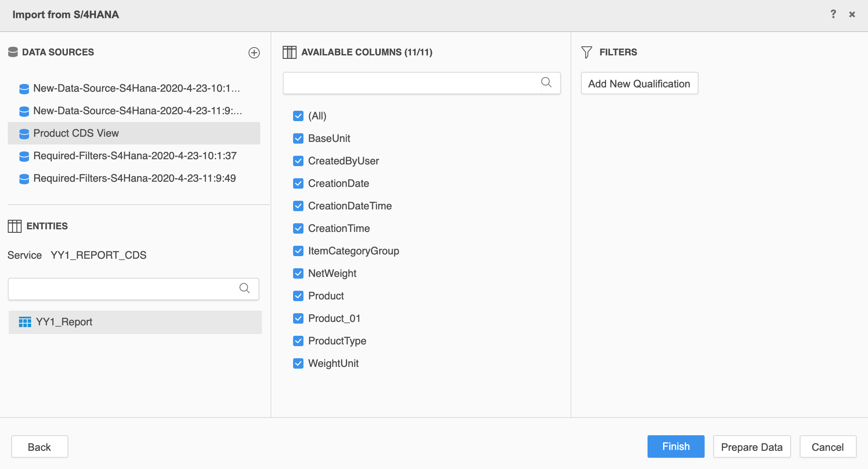Image resolution: width=868 pixels, height=469 pixels.
Task: Click the ENTITIES grid icon
Action: coord(15,225)
